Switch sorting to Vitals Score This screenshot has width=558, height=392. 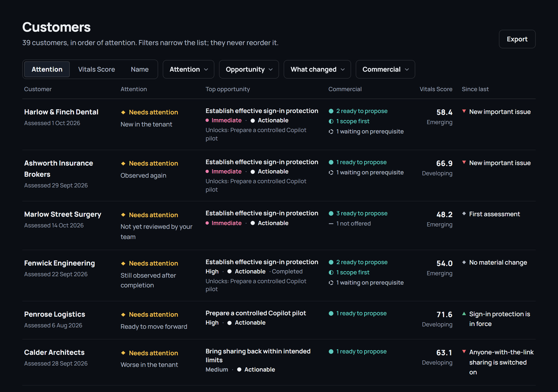[96, 69]
